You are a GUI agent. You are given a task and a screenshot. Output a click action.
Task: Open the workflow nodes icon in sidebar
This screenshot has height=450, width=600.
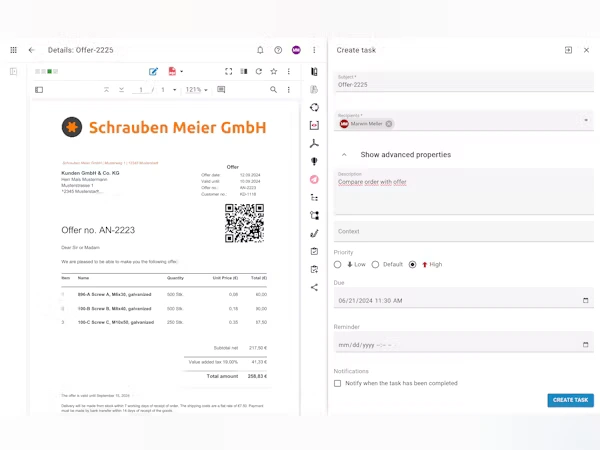[314, 215]
